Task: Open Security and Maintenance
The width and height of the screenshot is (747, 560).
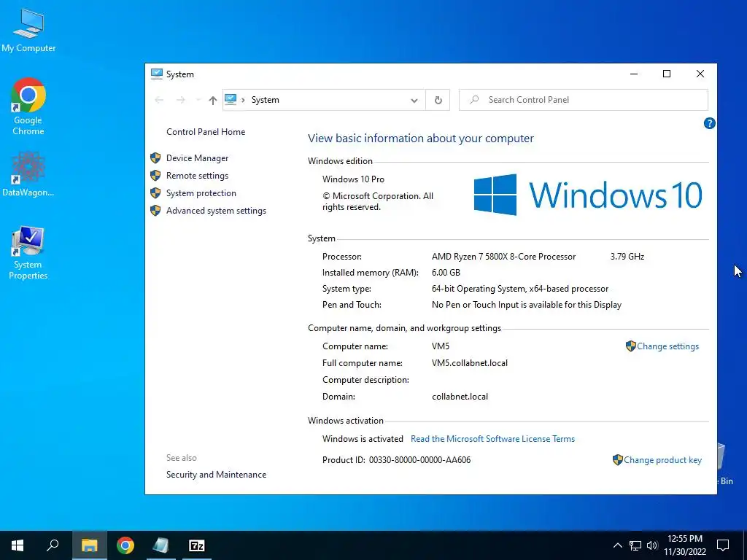Action: click(x=216, y=475)
